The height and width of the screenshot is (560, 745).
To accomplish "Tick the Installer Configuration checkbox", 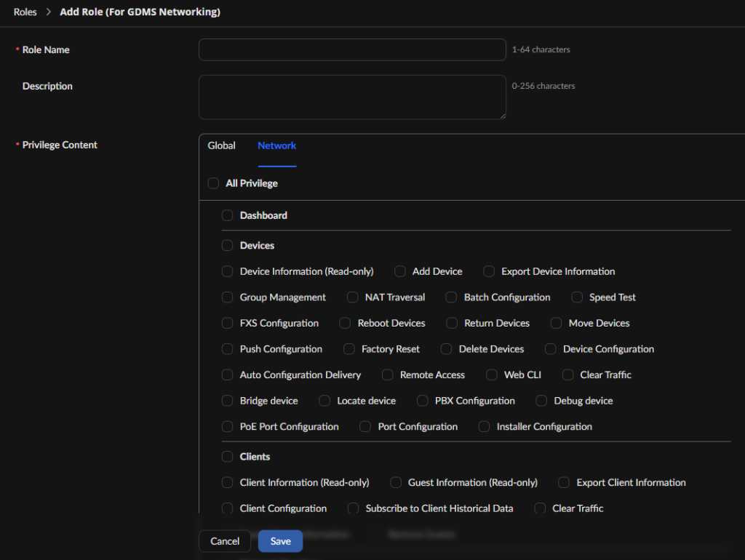I will pyautogui.click(x=484, y=426).
